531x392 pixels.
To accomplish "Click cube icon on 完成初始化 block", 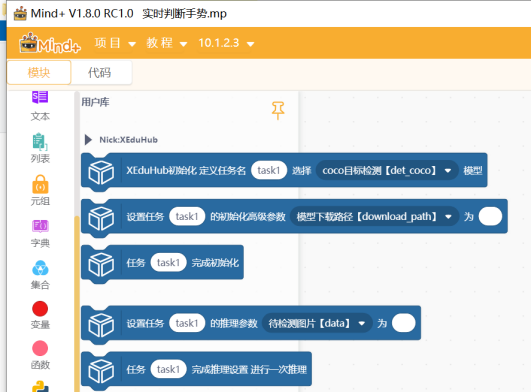I will 101,264.
